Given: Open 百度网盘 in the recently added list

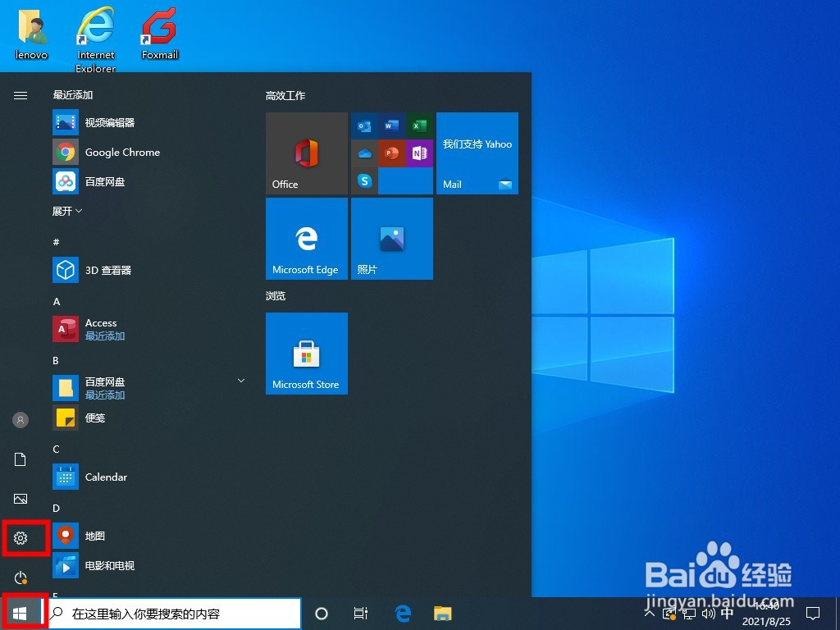Looking at the screenshot, I should tap(148, 181).
